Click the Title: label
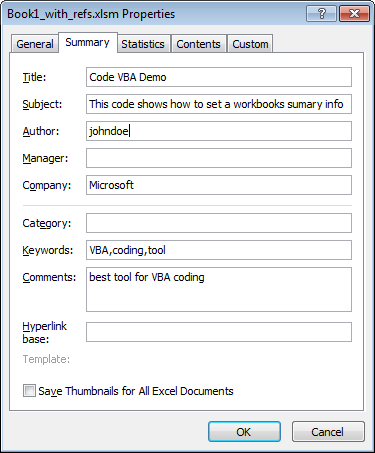 point(34,77)
